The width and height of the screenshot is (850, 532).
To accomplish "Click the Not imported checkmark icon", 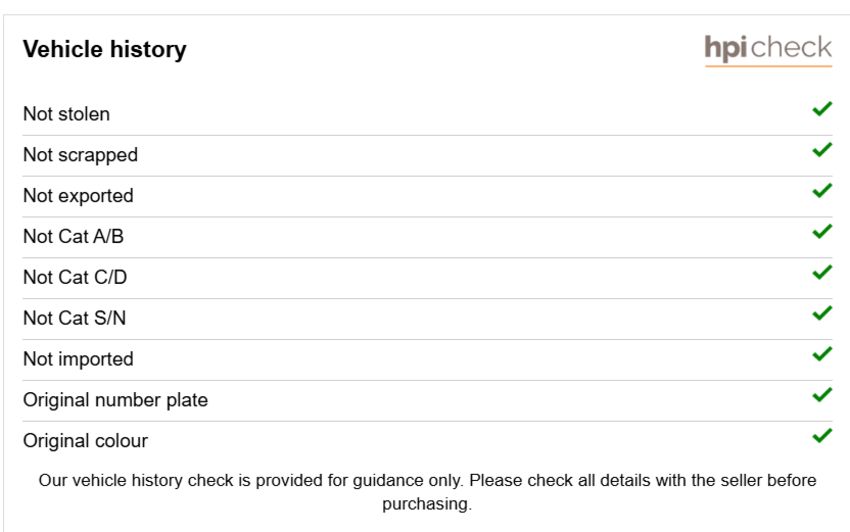I will 822,354.
